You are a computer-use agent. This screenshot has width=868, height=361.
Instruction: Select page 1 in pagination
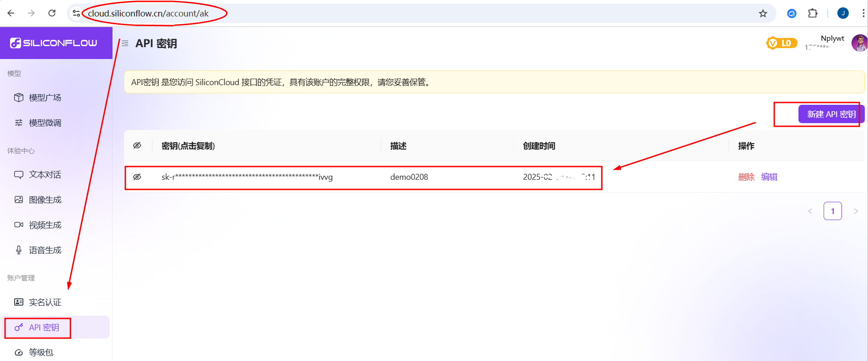(833, 211)
